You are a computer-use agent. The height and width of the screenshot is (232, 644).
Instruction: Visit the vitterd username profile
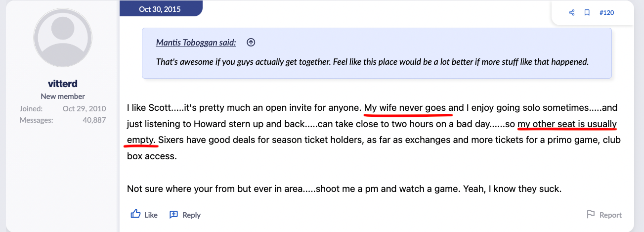(x=63, y=84)
